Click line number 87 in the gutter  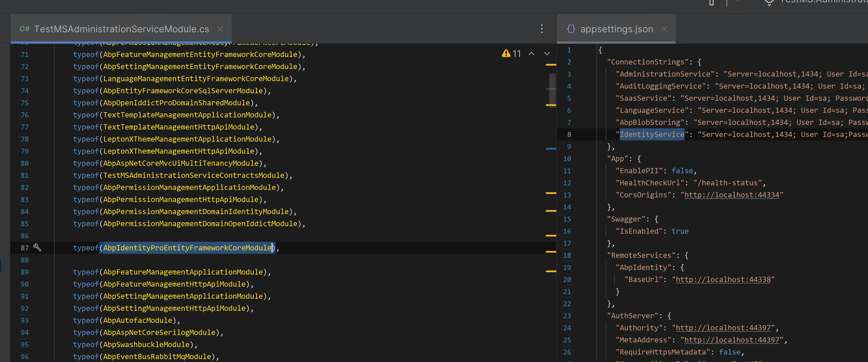pyautogui.click(x=25, y=248)
